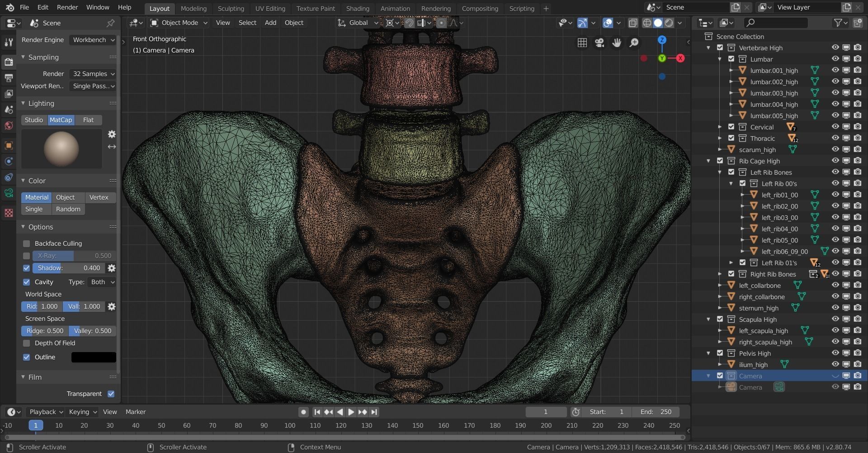The image size is (868, 453).
Task: Flip the MatCap horizontally
Action: pyautogui.click(x=112, y=147)
